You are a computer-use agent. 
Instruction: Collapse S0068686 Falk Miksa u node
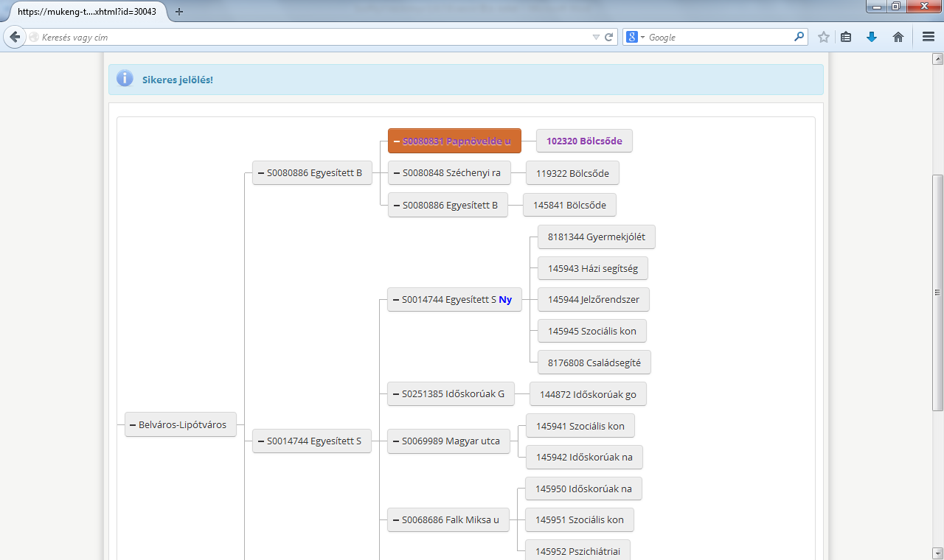pyautogui.click(x=396, y=520)
